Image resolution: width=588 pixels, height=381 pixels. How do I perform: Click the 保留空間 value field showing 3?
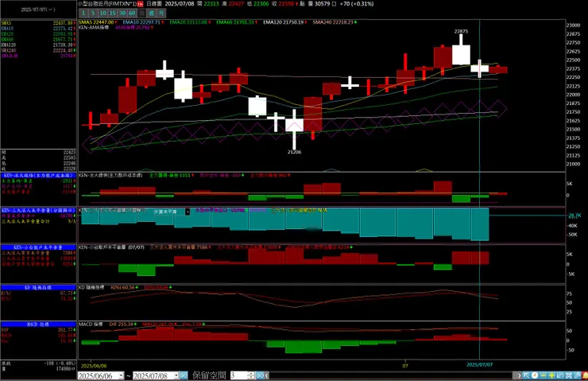coord(238,375)
